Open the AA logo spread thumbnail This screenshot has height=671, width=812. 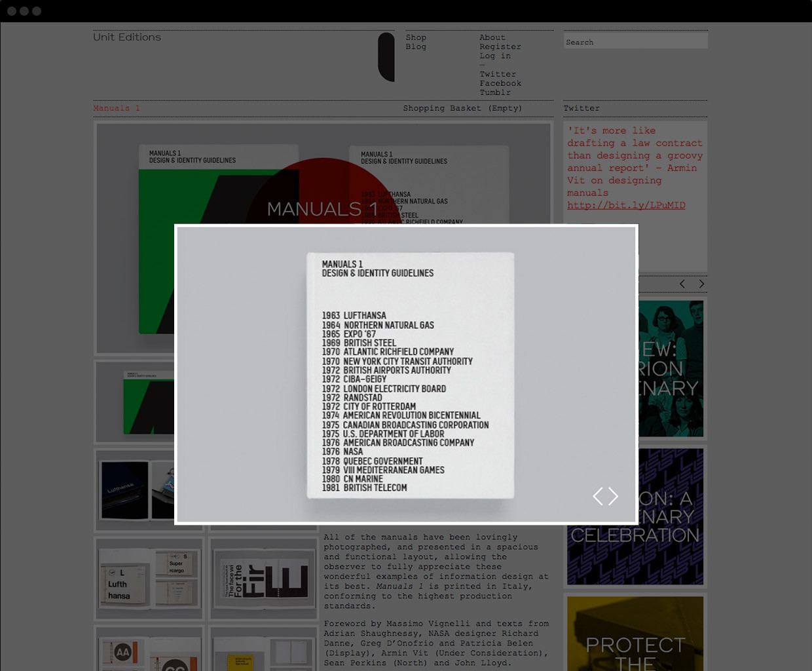(149, 649)
